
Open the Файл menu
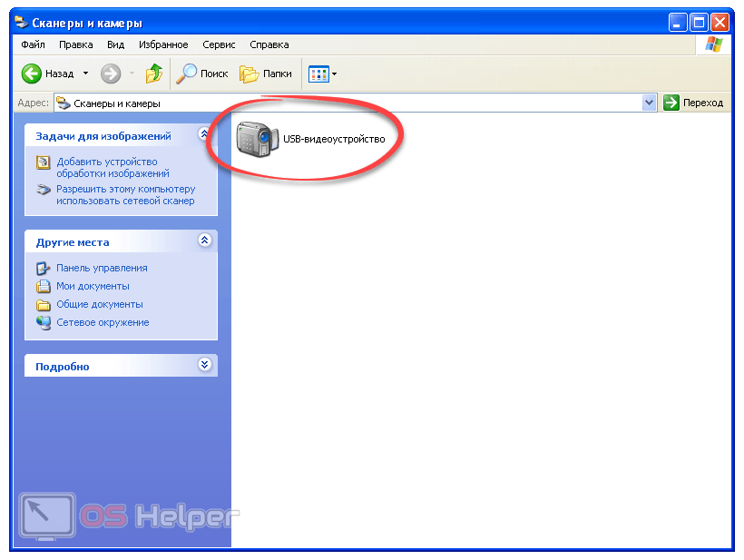click(33, 44)
